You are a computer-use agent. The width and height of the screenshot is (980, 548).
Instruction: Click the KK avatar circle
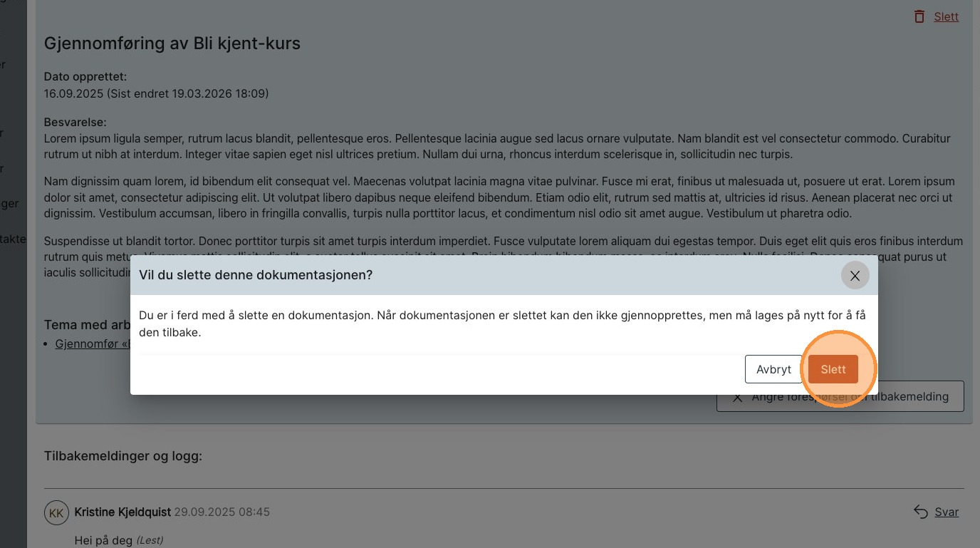(56, 512)
